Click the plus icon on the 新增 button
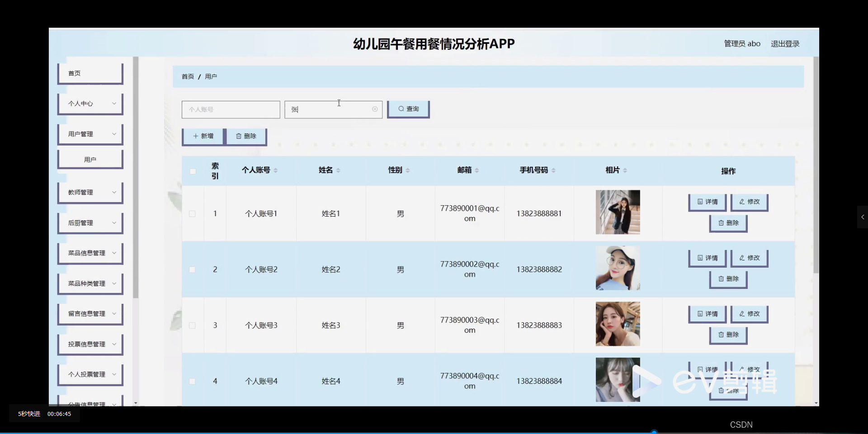The width and height of the screenshot is (868, 434). pos(195,136)
